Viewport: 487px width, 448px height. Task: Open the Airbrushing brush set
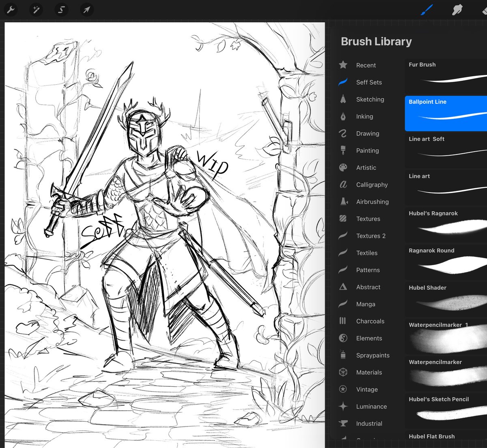tap(372, 201)
